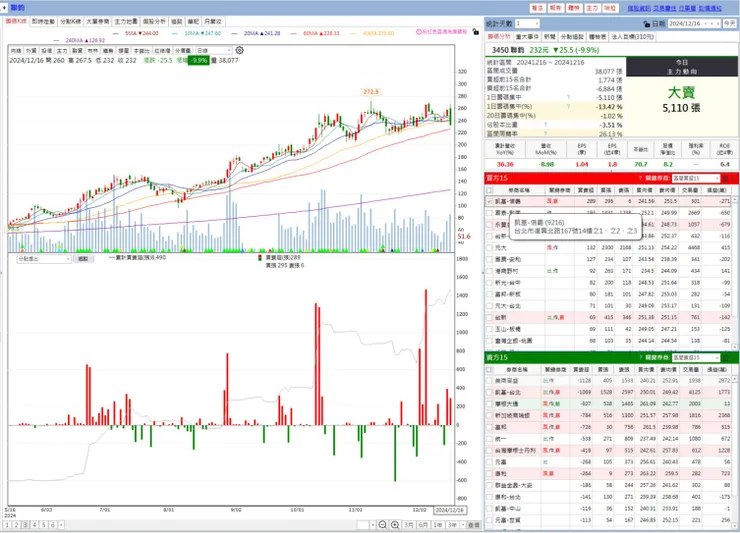This screenshot has width=740, height=533.
Task: Open the small arrow after page button 6
Action: pos(61,525)
